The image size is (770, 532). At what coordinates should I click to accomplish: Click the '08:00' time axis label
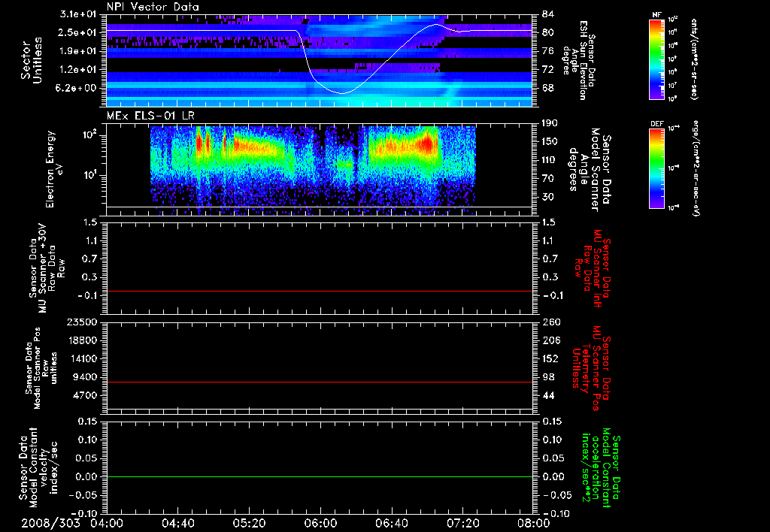(x=533, y=523)
